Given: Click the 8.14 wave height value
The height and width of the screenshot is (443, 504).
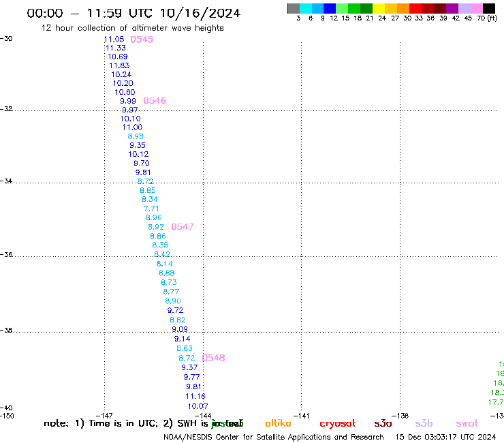Looking at the screenshot, I should click(x=165, y=264).
